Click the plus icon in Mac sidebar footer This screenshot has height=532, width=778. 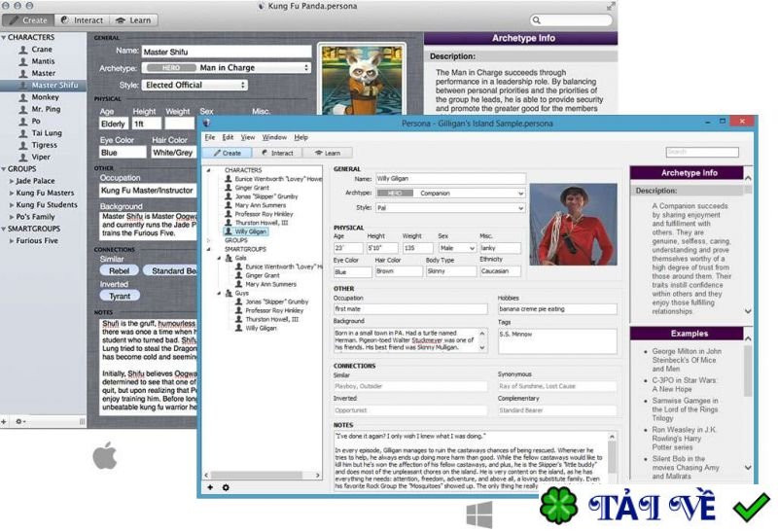4,421
